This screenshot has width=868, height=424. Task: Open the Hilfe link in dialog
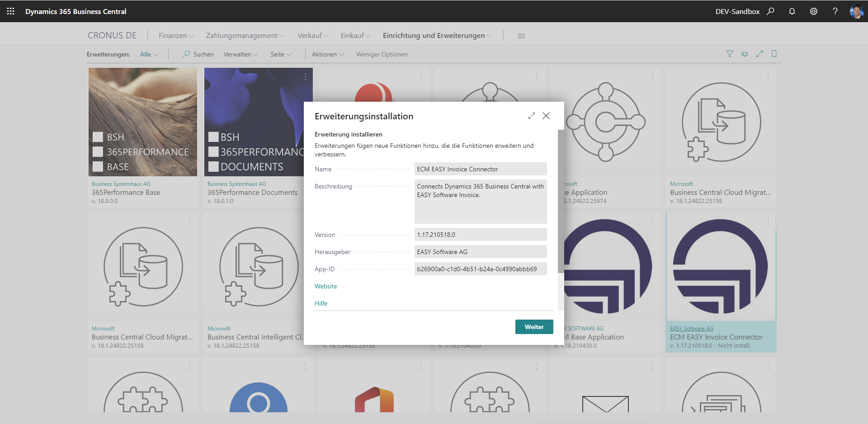coord(321,303)
